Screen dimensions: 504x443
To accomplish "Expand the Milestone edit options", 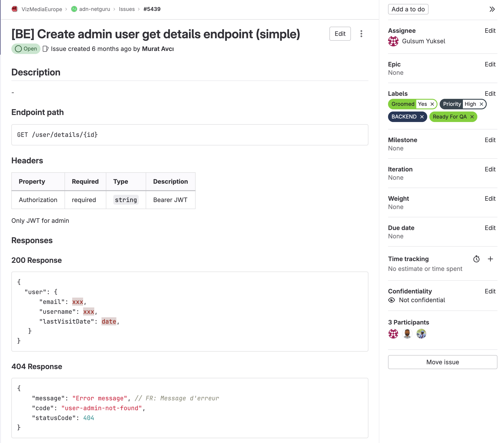I will 490,140.
